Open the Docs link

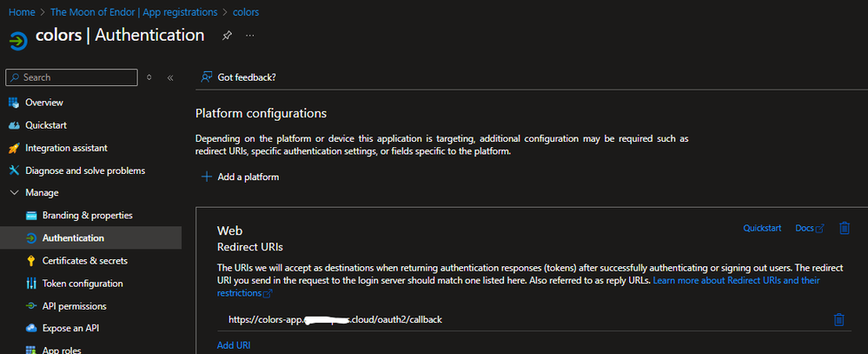pyautogui.click(x=809, y=228)
